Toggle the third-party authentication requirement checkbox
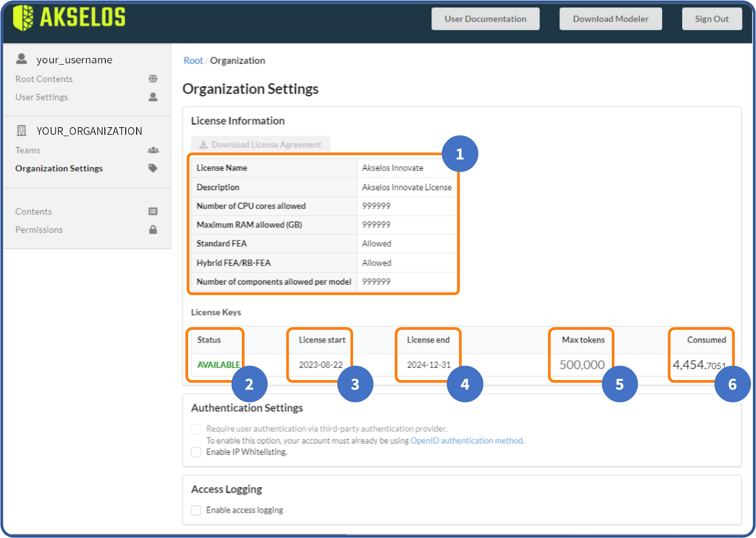756x538 pixels. coord(196,429)
